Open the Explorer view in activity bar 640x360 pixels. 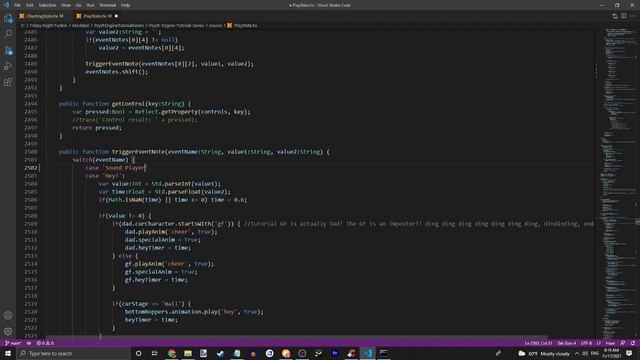8,19
